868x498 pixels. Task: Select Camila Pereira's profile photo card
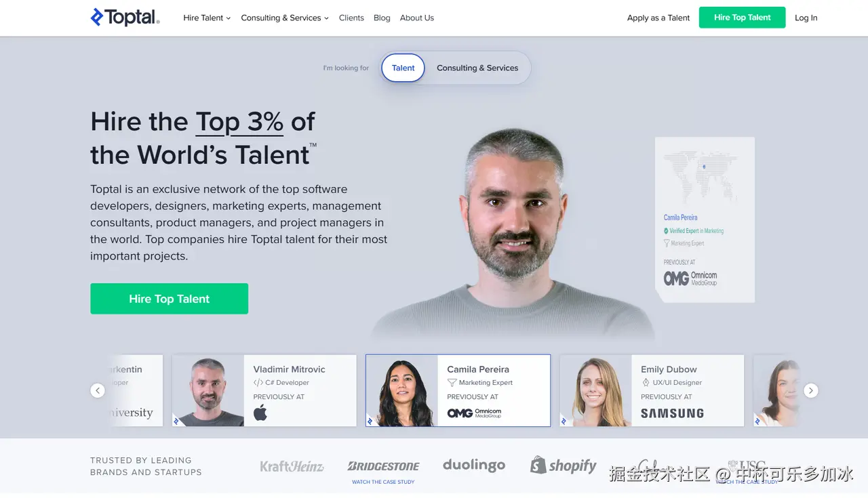pos(402,391)
